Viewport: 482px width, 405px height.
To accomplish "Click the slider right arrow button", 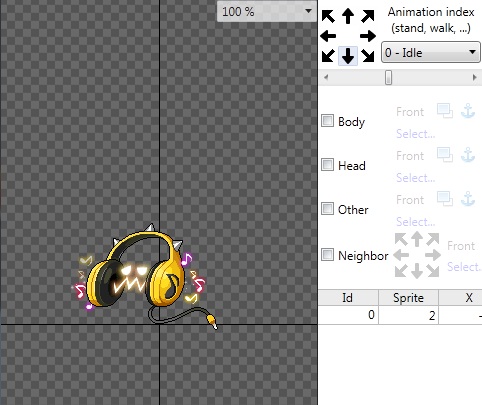I will coord(474,78).
